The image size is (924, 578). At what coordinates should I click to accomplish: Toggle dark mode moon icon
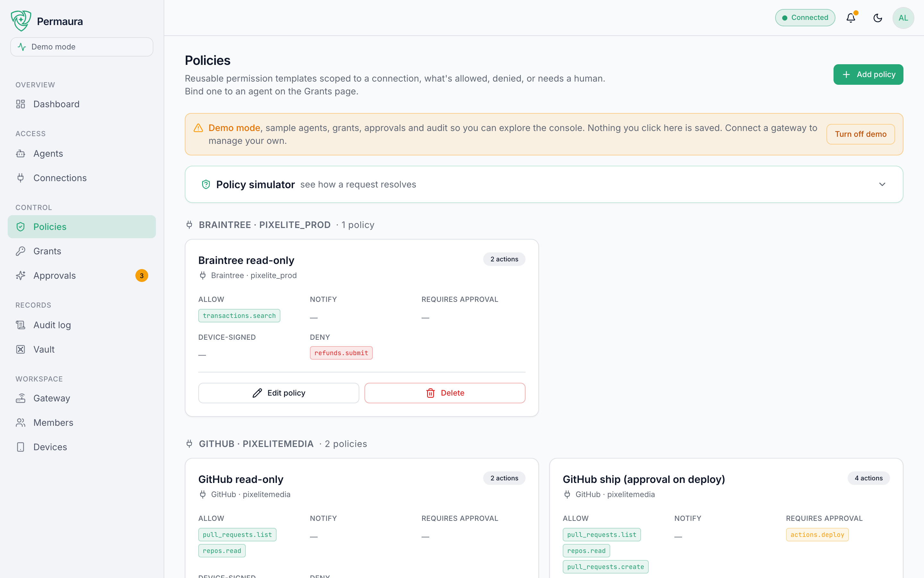click(x=877, y=18)
